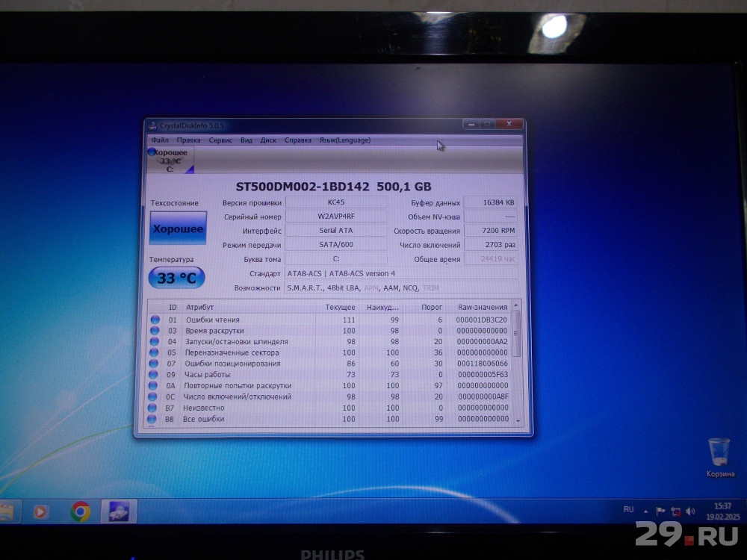
Task: Click the status orb for Повторные попытки раскрутки
Action: tap(152, 385)
